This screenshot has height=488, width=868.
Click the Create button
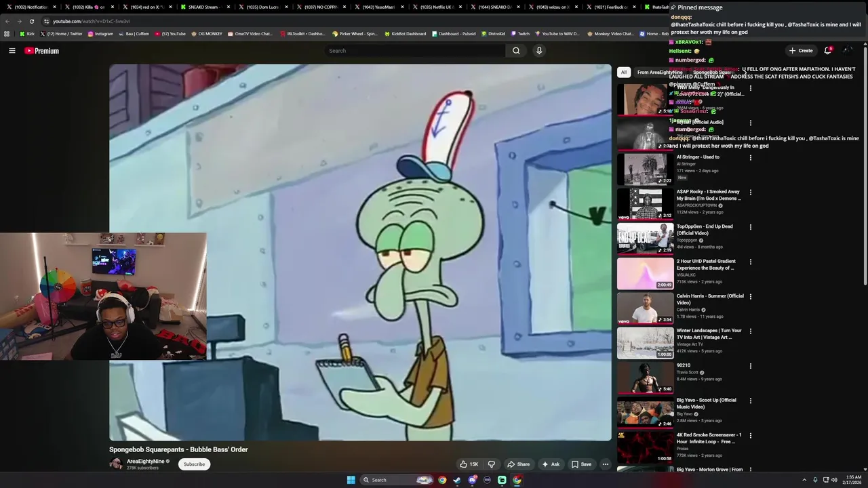tap(801, 51)
